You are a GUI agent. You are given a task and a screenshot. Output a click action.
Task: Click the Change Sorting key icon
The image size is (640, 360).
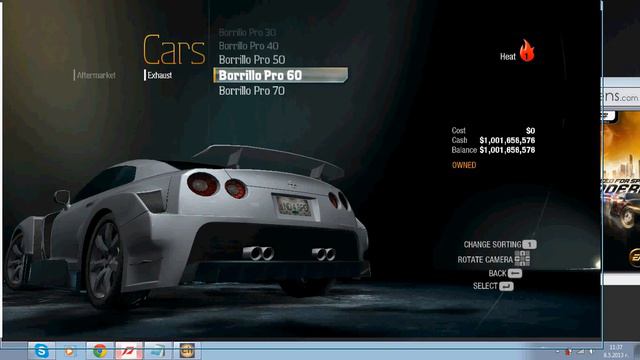coord(530,244)
